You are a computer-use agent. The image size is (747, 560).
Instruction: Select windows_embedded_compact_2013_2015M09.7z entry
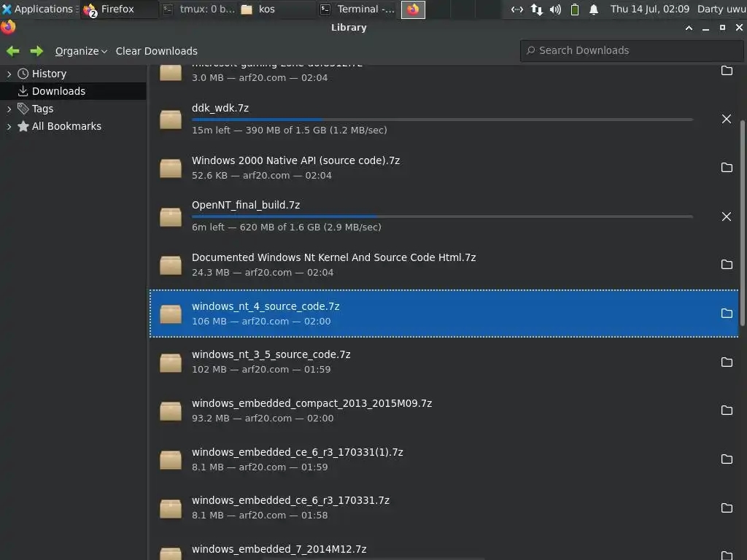pyautogui.click(x=444, y=410)
